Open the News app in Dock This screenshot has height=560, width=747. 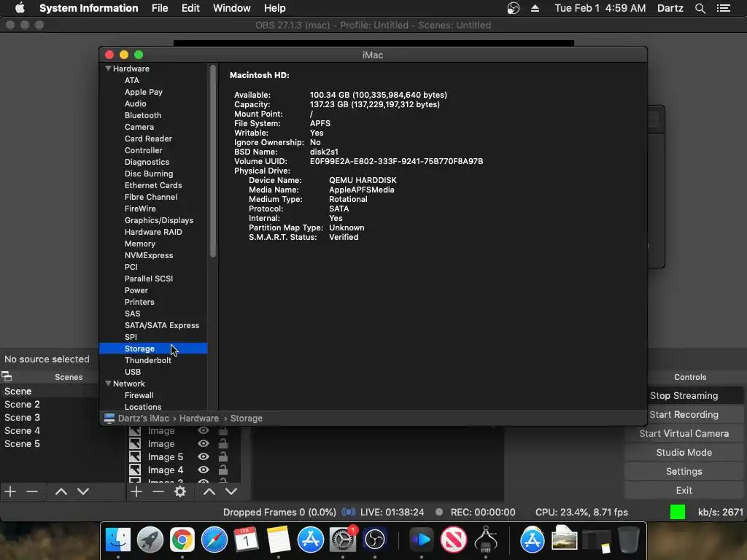pos(454,540)
